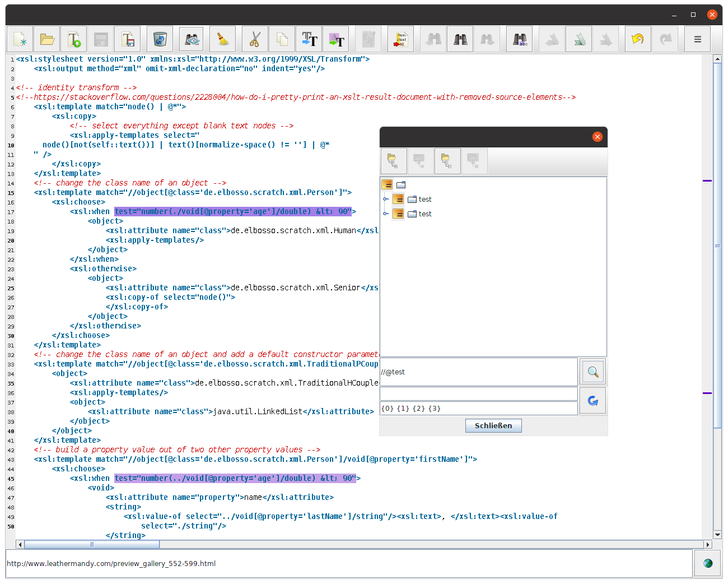Expand the first test tree node

385,199
